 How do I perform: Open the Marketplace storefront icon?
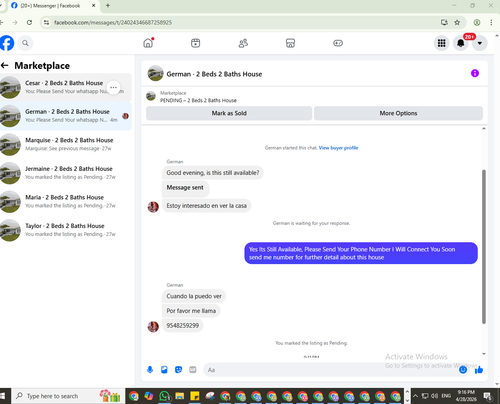coord(290,43)
